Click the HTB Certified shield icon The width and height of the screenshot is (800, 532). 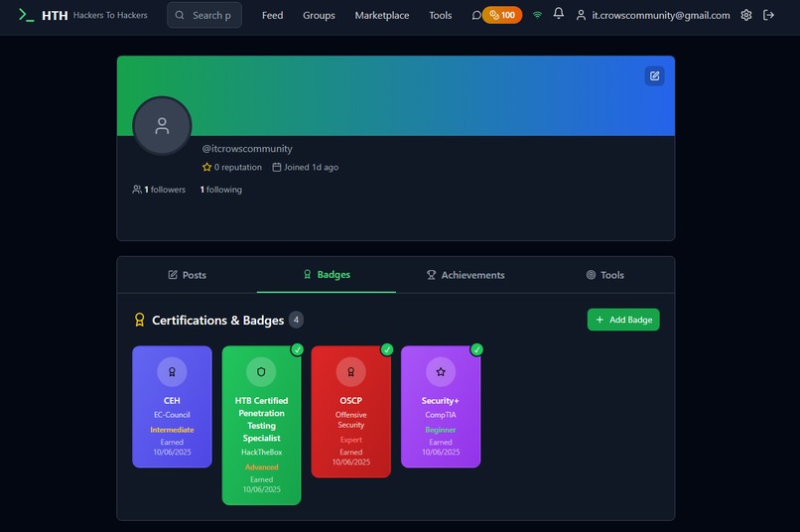click(x=261, y=372)
